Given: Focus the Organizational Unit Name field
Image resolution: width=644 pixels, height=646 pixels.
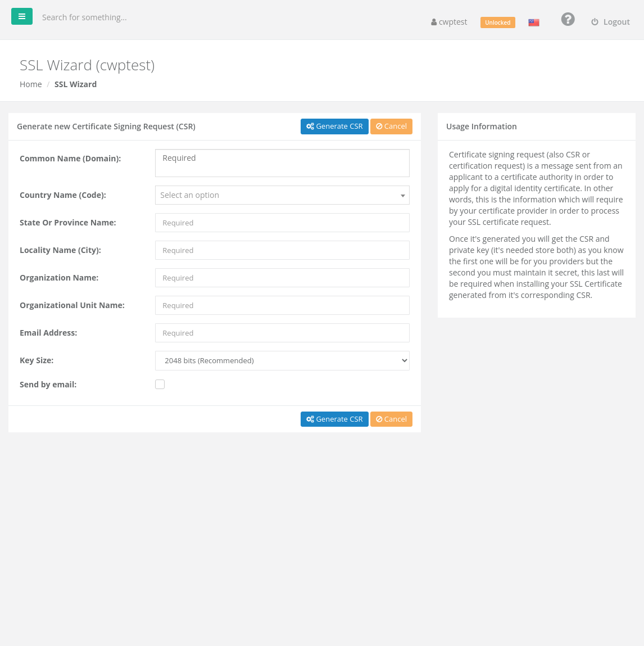Looking at the screenshot, I should 282,305.
